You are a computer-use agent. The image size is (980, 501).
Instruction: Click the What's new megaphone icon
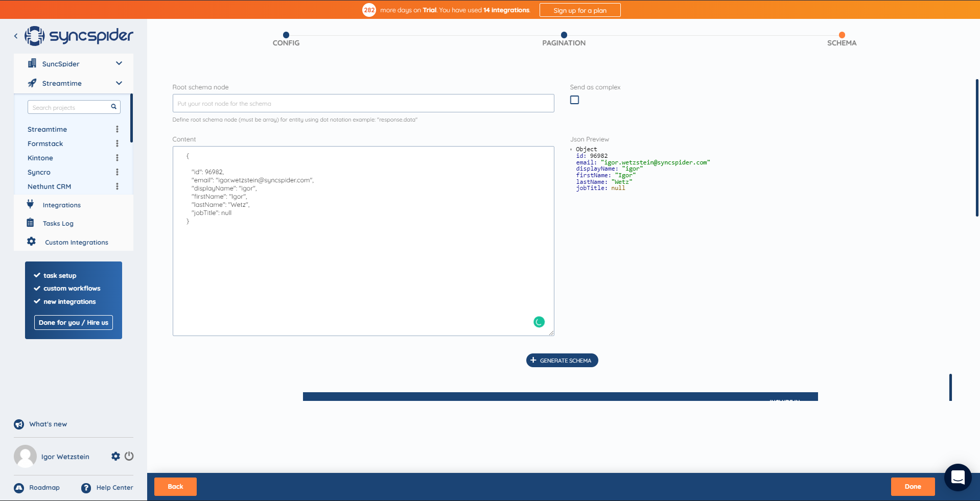click(x=19, y=424)
